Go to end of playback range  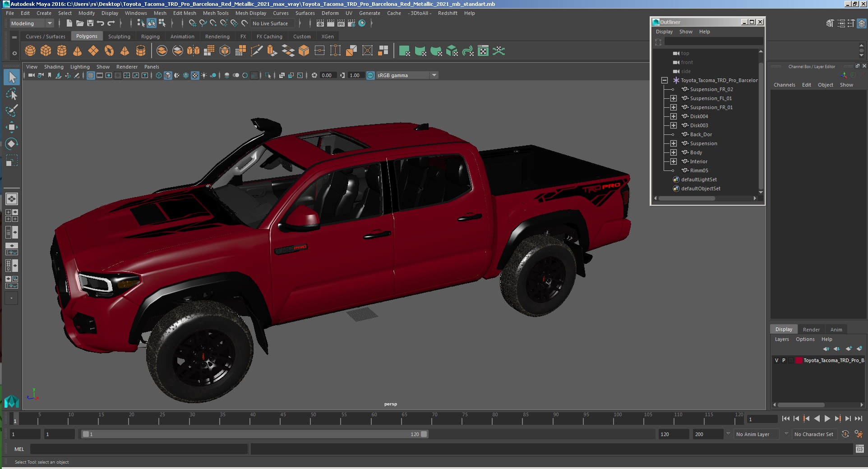point(859,418)
